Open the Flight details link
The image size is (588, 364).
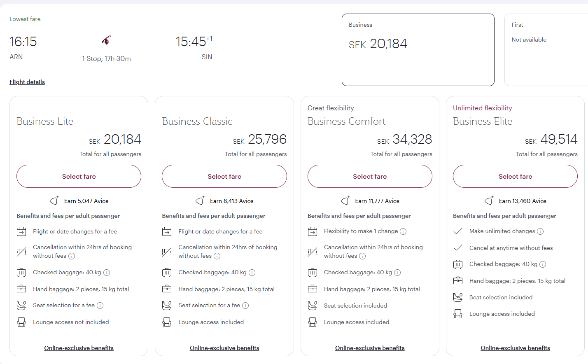27,82
